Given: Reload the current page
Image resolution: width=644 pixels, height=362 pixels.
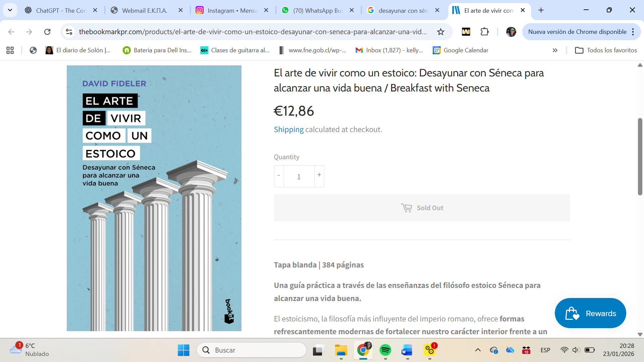Looking at the screenshot, I should (47, 32).
